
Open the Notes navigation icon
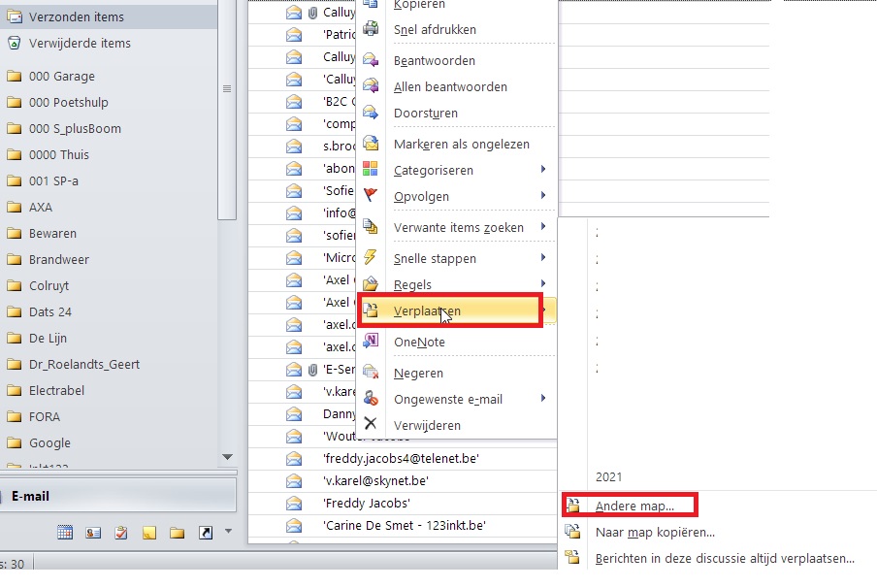click(x=149, y=533)
